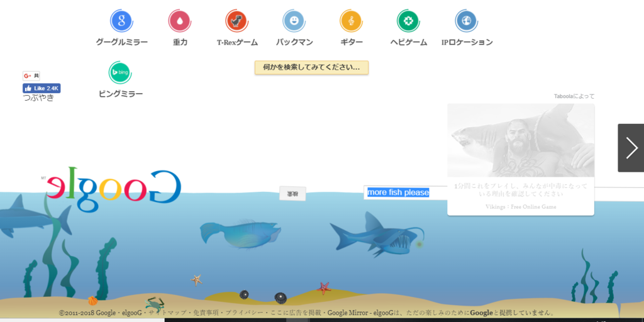Click the IPロケーション text label
644x322 pixels.
pyautogui.click(x=467, y=42)
